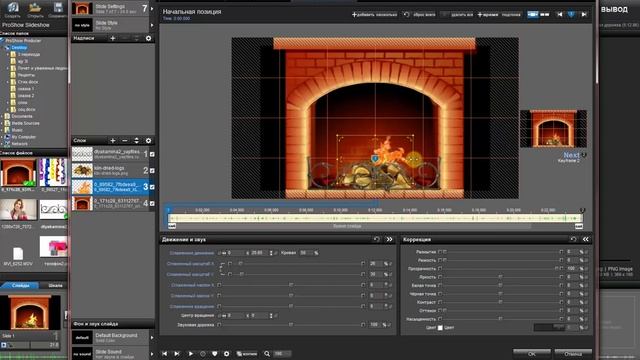Jump to previous keyframe in the top toolbar
Viewport: 640px width, 360px height.
(x=560, y=14)
